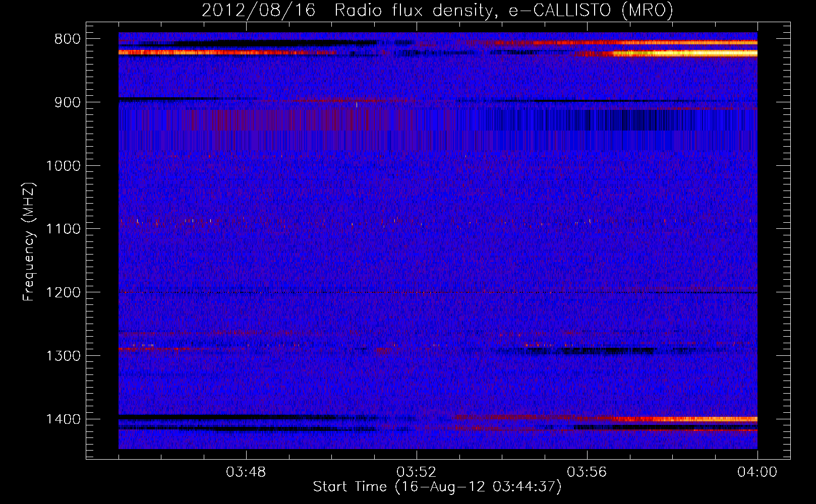This screenshot has height=504, width=816.
Task: Click the 03:52 time tick label
Action: click(x=417, y=472)
